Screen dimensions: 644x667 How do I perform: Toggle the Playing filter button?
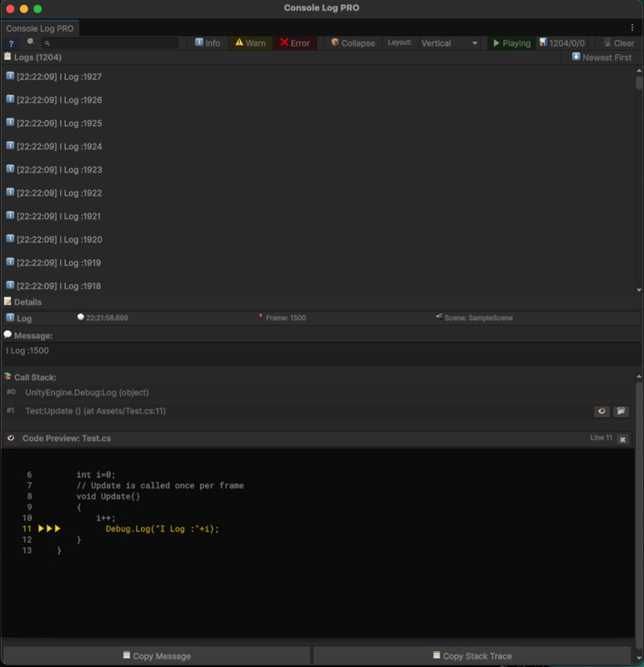511,43
